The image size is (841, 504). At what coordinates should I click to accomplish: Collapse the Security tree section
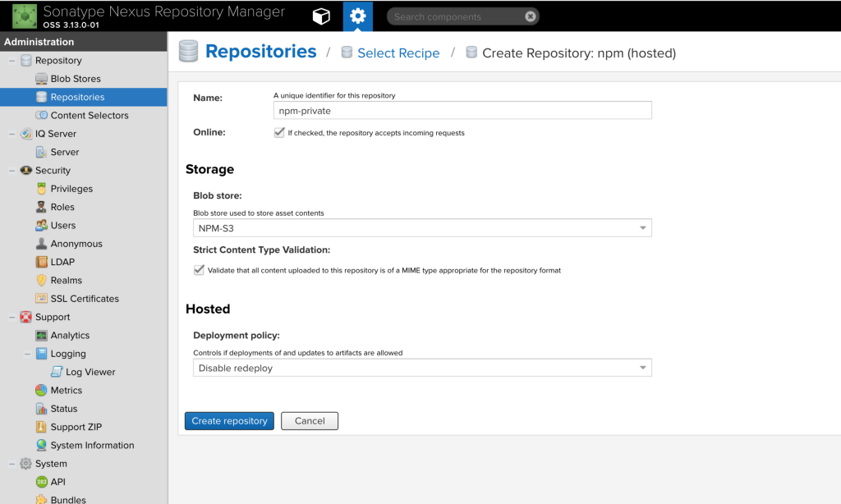(12, 171)
